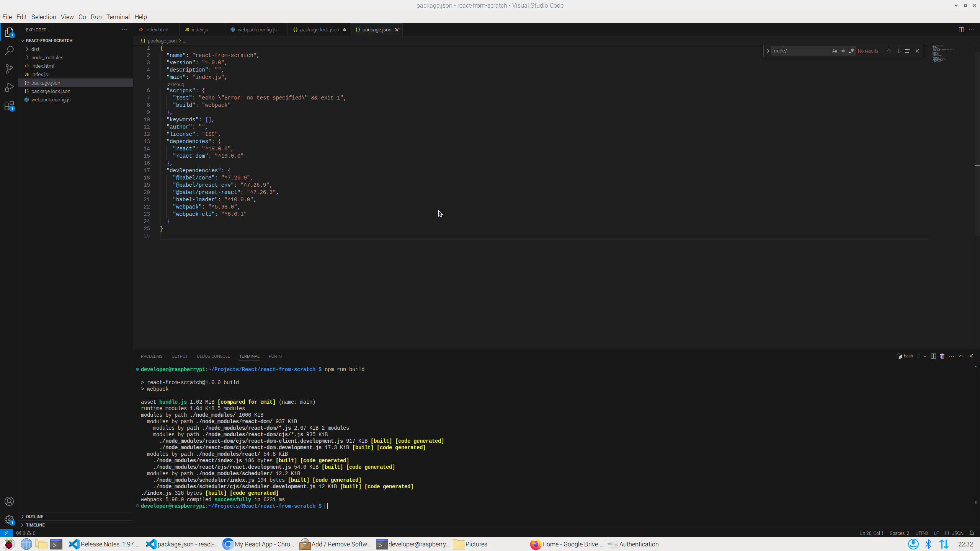
Task: Open the Terminal menu
Action: (x=118, y=17)
